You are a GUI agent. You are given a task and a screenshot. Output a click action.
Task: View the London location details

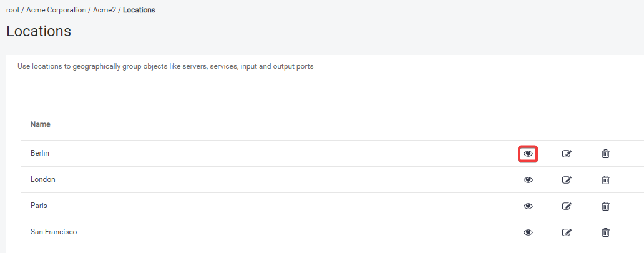(528, 180)
